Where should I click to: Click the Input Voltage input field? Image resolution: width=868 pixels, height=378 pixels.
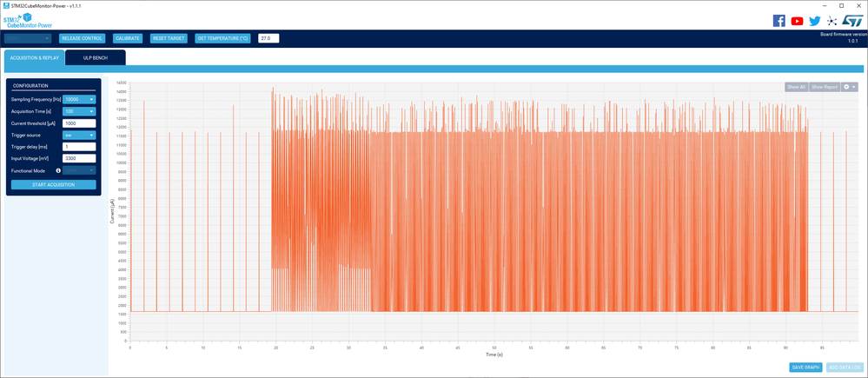[79, 158]
